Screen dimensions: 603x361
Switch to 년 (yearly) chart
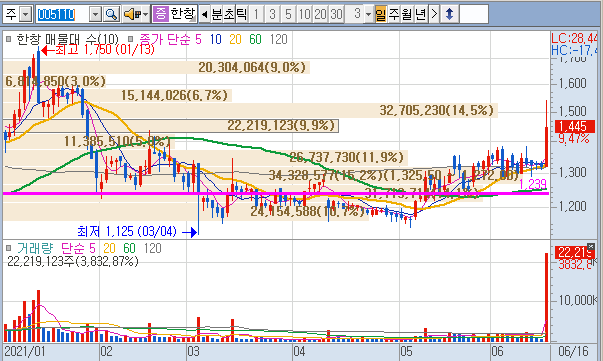tap(421, 14)
